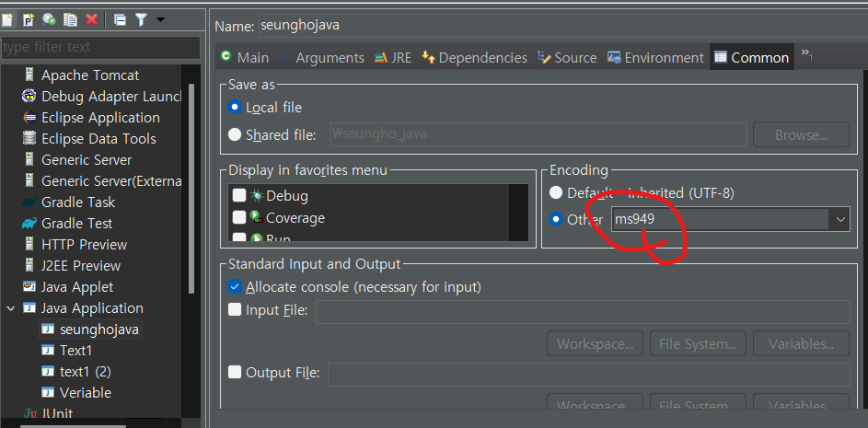Enable the Input File checkbox

tap(235, 309)
